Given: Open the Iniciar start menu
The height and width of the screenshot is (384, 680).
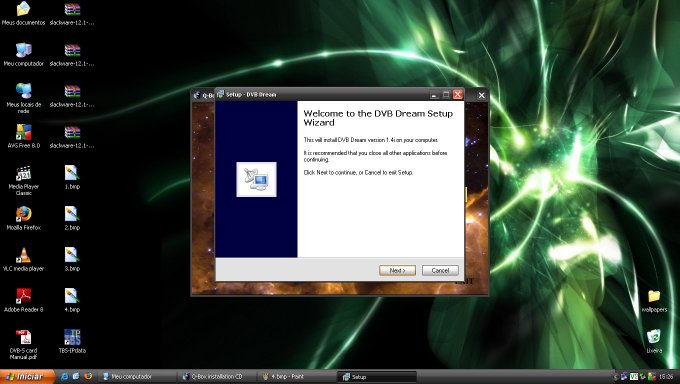Looking at the screenshot, I should [27, 376].
